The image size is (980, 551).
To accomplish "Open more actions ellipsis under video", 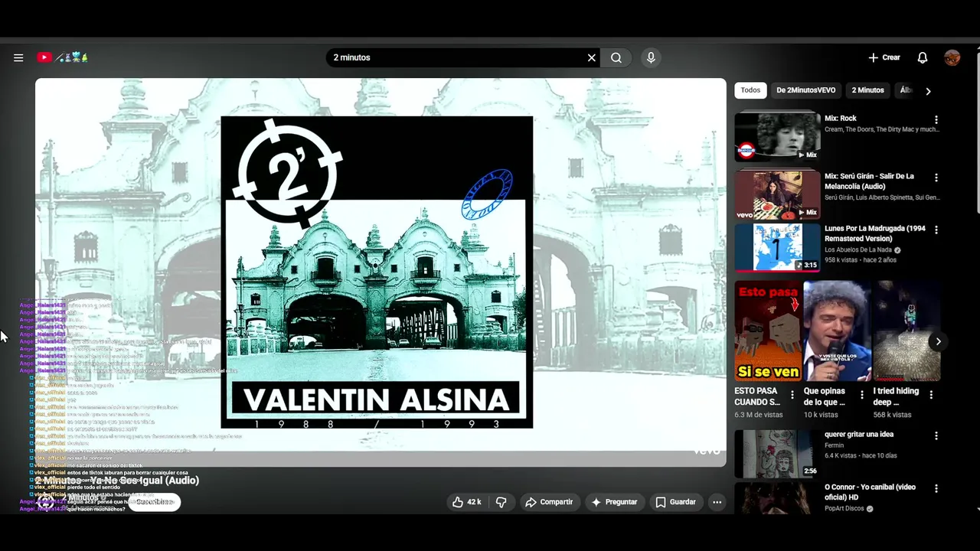I will coord(717,502).
